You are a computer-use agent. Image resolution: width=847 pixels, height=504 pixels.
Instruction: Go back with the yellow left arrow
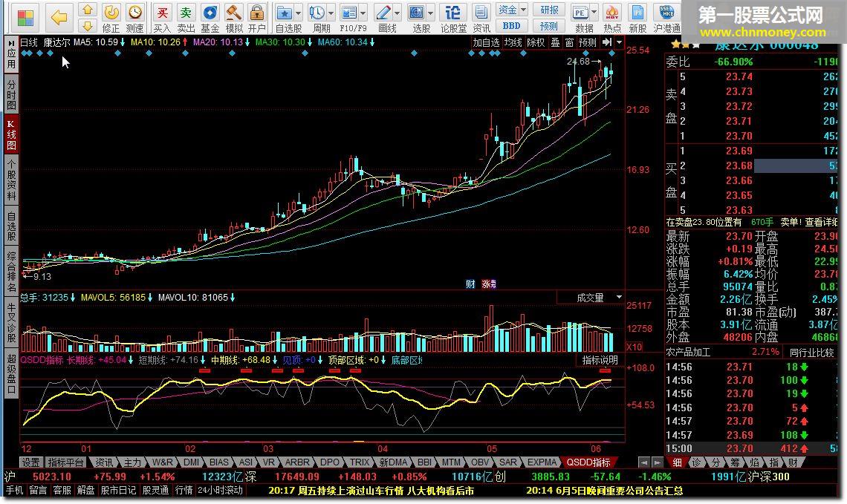coord(59,17)
